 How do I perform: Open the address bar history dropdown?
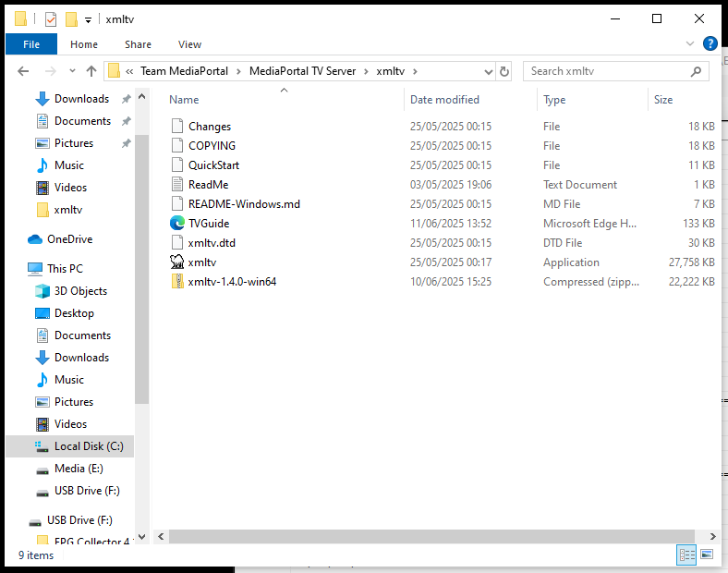tap(486, 71)
